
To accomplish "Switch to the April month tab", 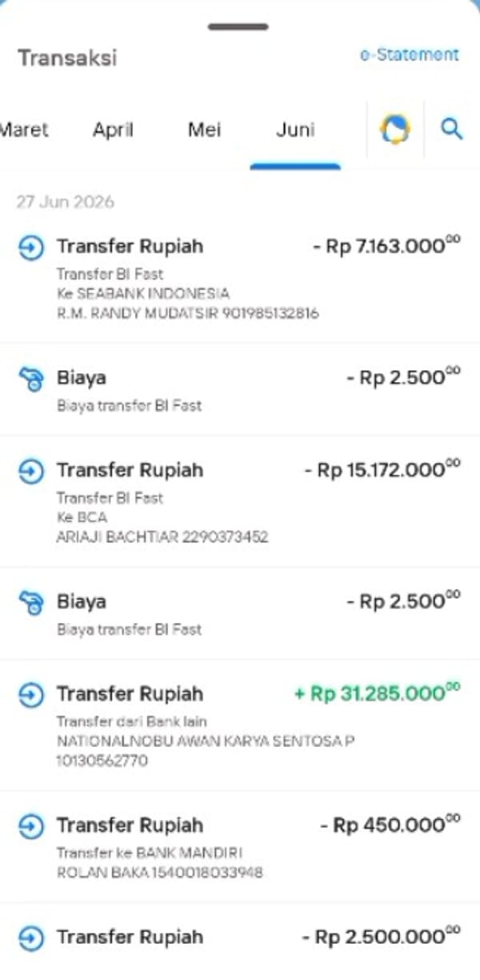I will pyautogui.click(x=113, y=130).
